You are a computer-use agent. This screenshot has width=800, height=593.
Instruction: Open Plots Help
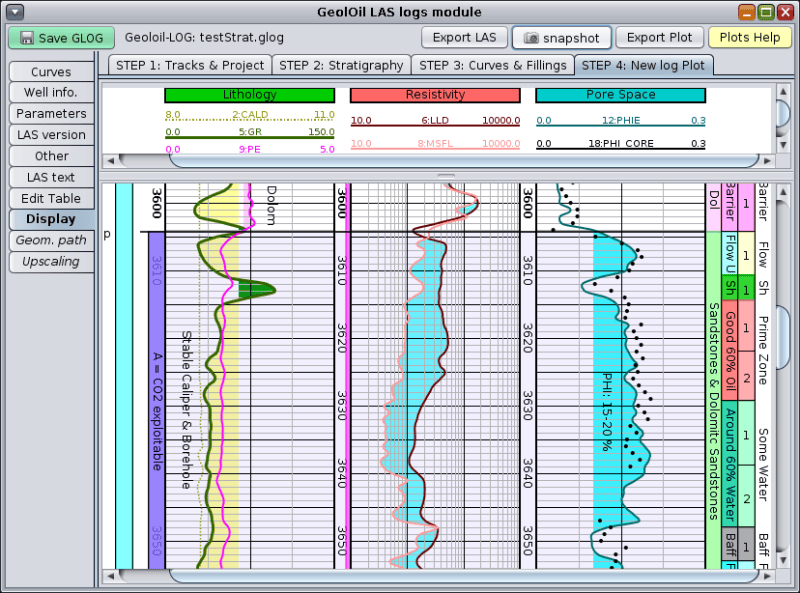tap(749, 38)
